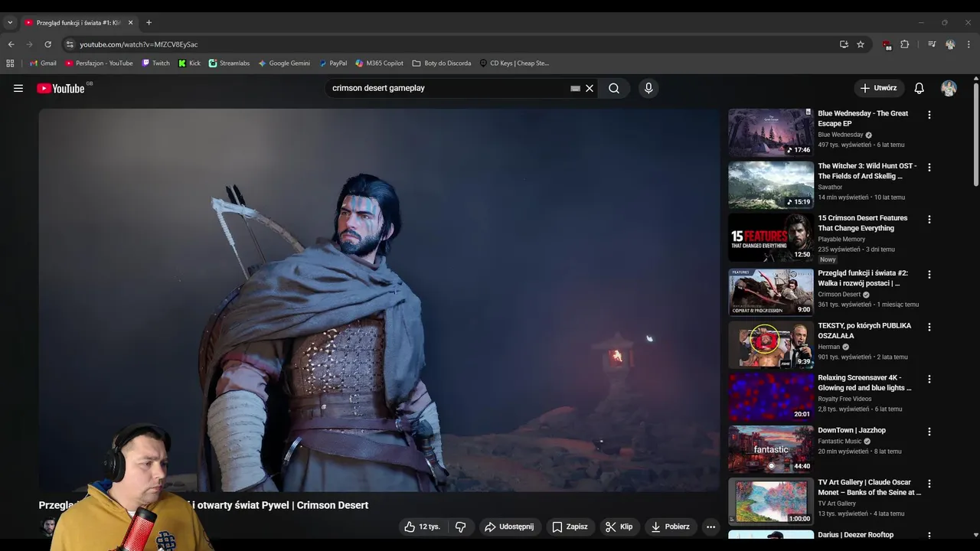Open more actions ellipsis below the video

click(710, 527)
